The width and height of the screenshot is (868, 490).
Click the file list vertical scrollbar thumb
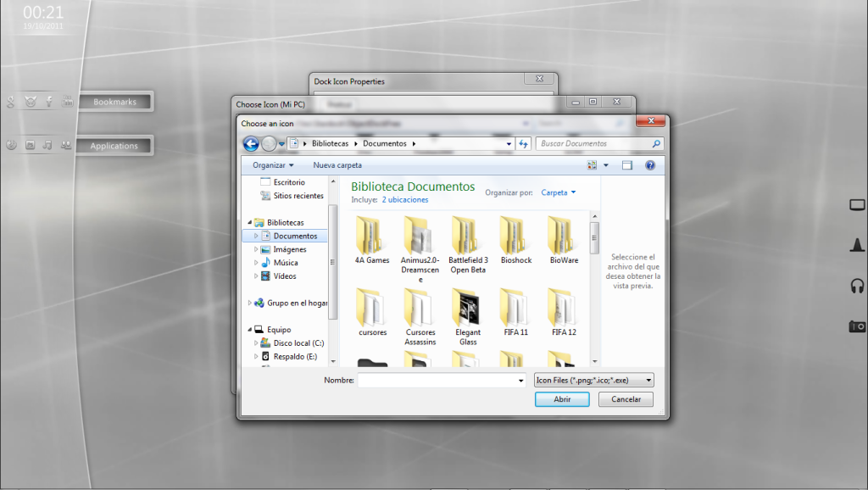tap(594, 238)
